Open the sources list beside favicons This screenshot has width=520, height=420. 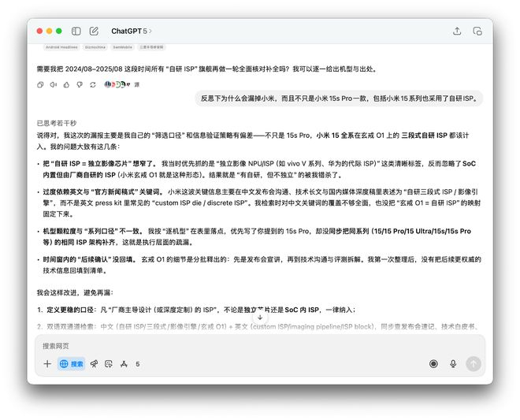coord(121,84)
